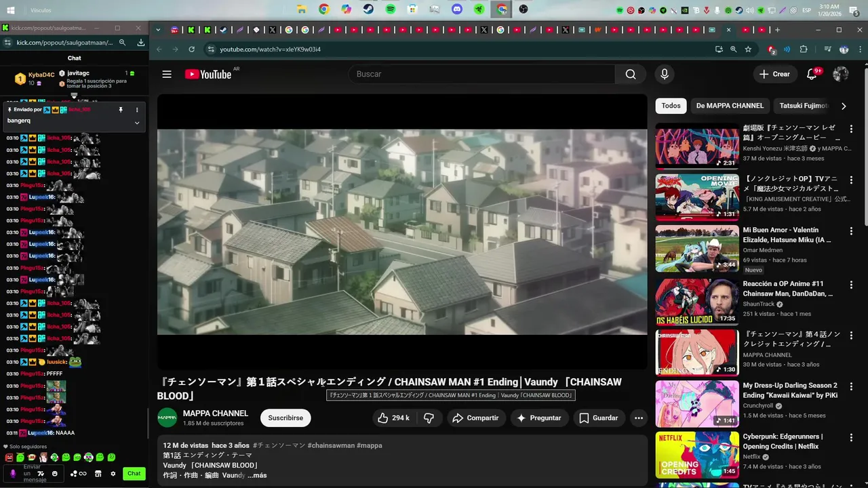Open menu for My Dress-Up Darling suggestion
Viewport: 868px width, 488px height.
click(x=851, y=386)
